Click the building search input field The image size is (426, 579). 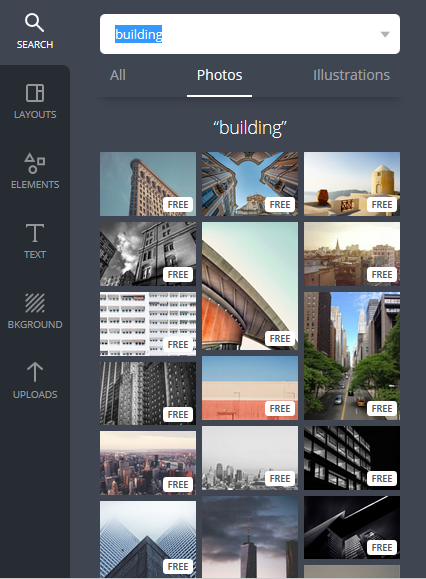tap(250, 34)
